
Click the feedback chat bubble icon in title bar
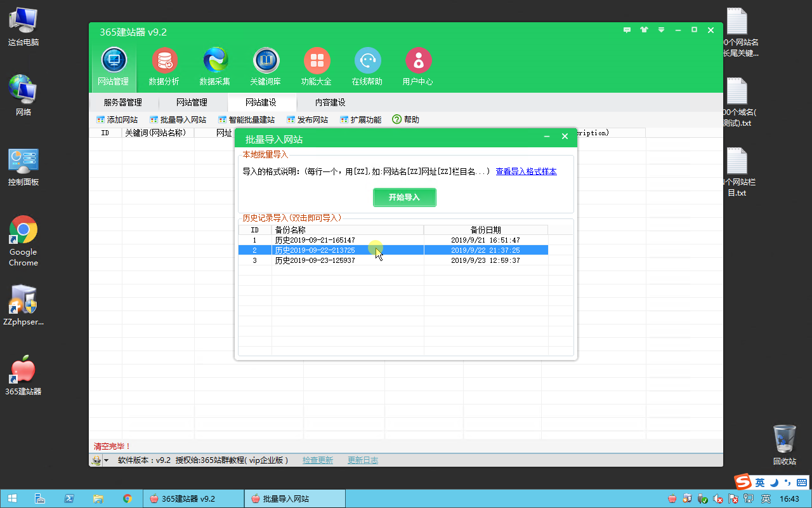627,30
